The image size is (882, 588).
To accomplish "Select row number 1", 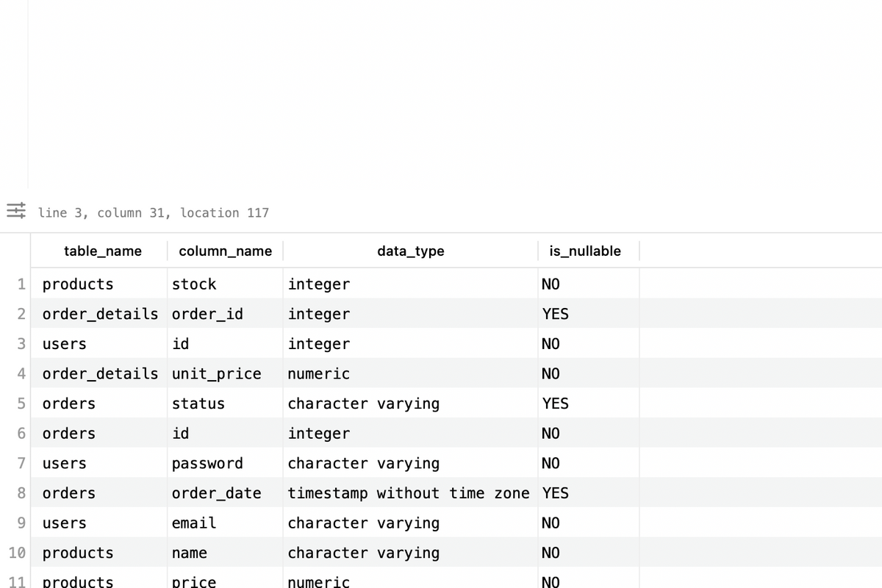I will [x=21, y=284].
